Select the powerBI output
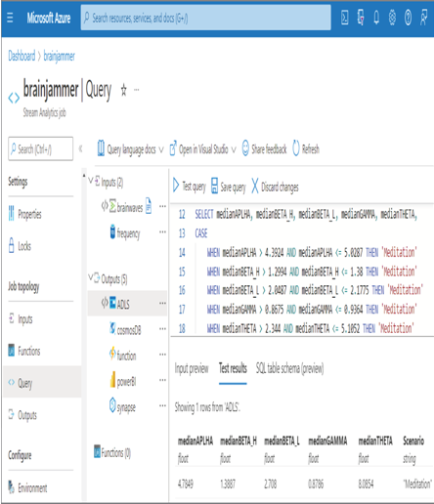 pyautogui.click(x=123, y=380)
